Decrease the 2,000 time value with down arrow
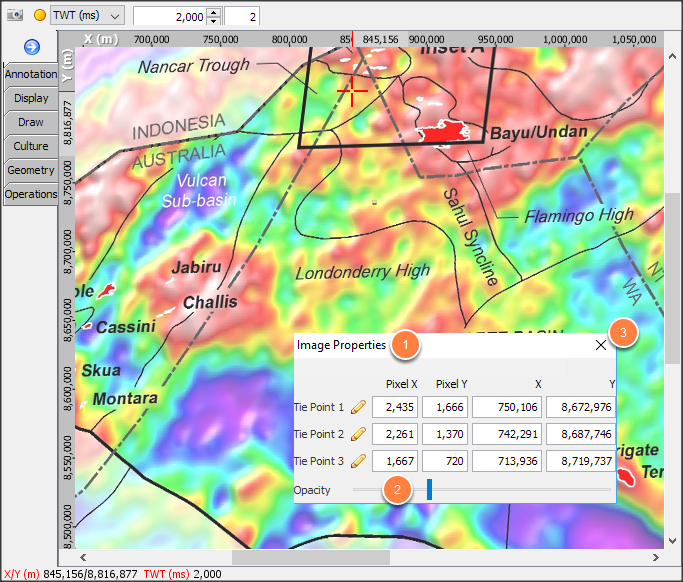This screenshot has width=683, height=582. (213, 20)
